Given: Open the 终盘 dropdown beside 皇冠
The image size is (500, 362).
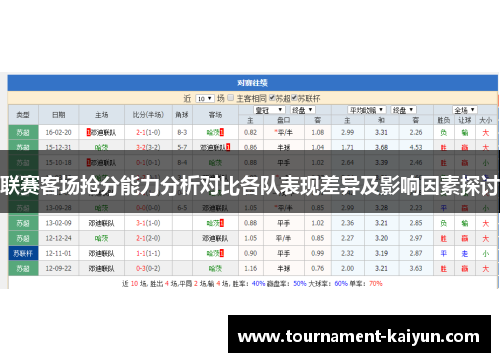Looking at the screenshot, I should (302, 110).
